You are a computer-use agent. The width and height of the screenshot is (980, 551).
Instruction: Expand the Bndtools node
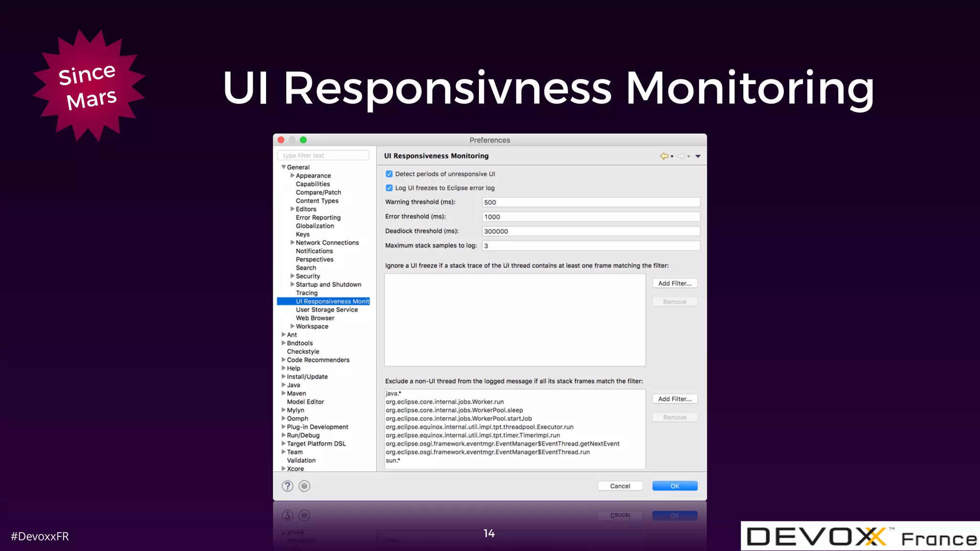point(284,343)
